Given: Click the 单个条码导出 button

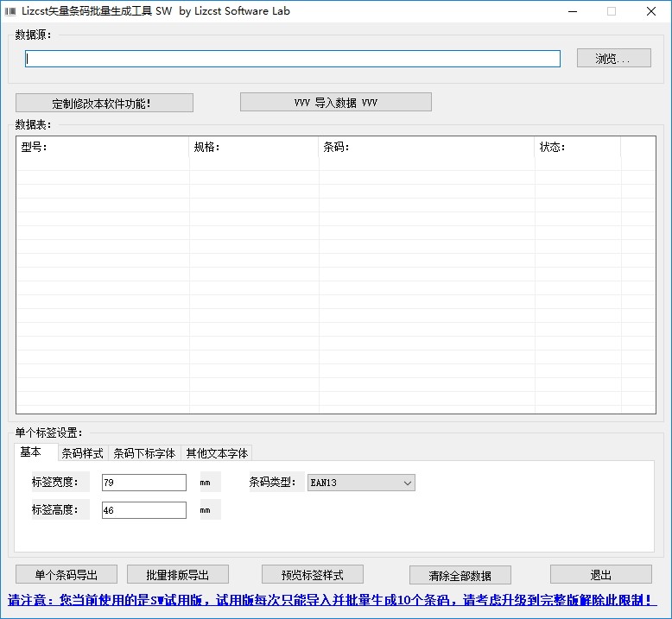Looking at the screenshot, I should [x=67, y=574].
